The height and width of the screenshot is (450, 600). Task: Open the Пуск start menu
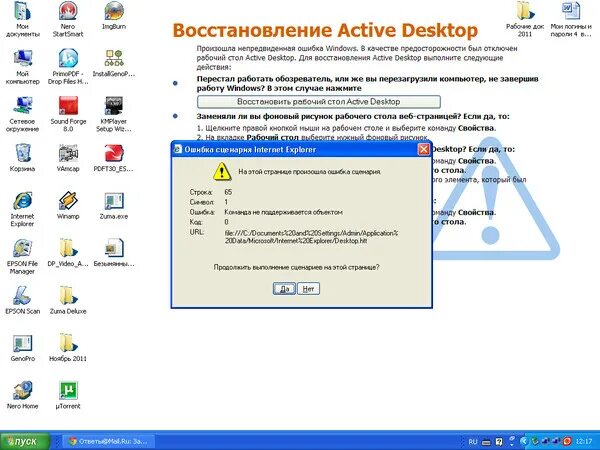(x=25, y=441)
